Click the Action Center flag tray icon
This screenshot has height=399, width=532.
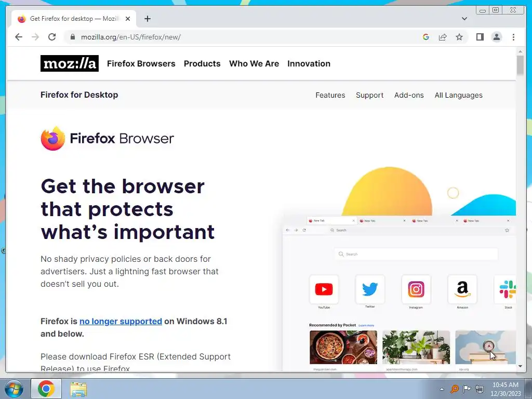click(467, 389)
